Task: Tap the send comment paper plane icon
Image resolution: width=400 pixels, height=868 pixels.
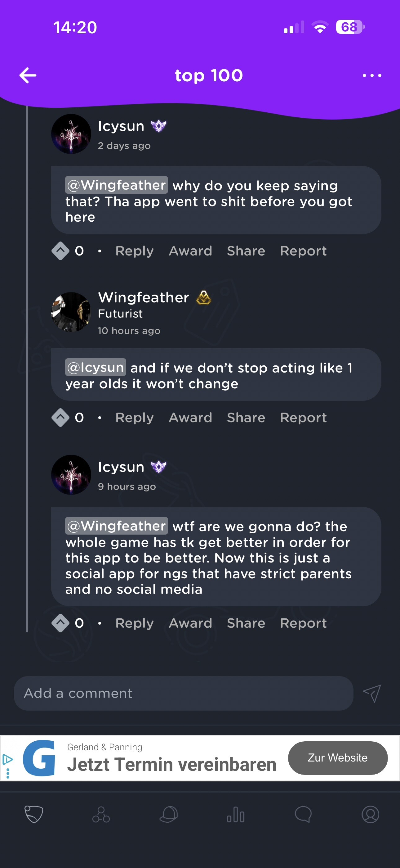Action: (372, 694)
